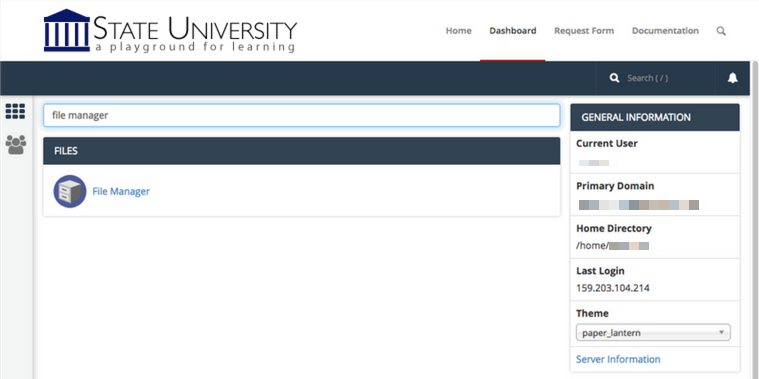
Task: Click the Last Login IP 159.203.104.214
Action: 613,288
